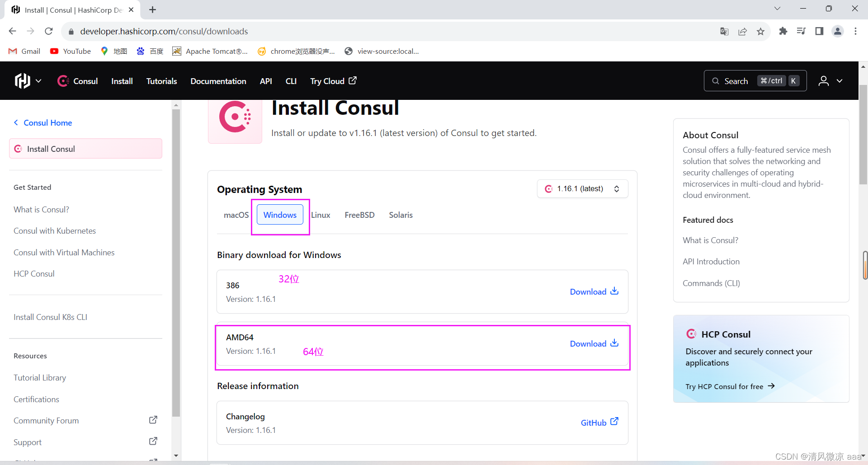Open the Apache Tomcat bookmark
The image size is (868, 465).
[x=210, y=51]
